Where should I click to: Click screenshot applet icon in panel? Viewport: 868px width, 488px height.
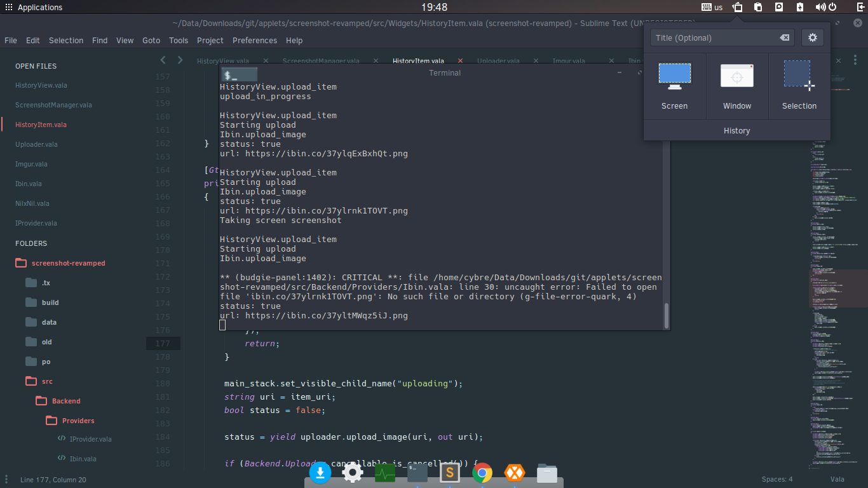click(x=737, y=8)
